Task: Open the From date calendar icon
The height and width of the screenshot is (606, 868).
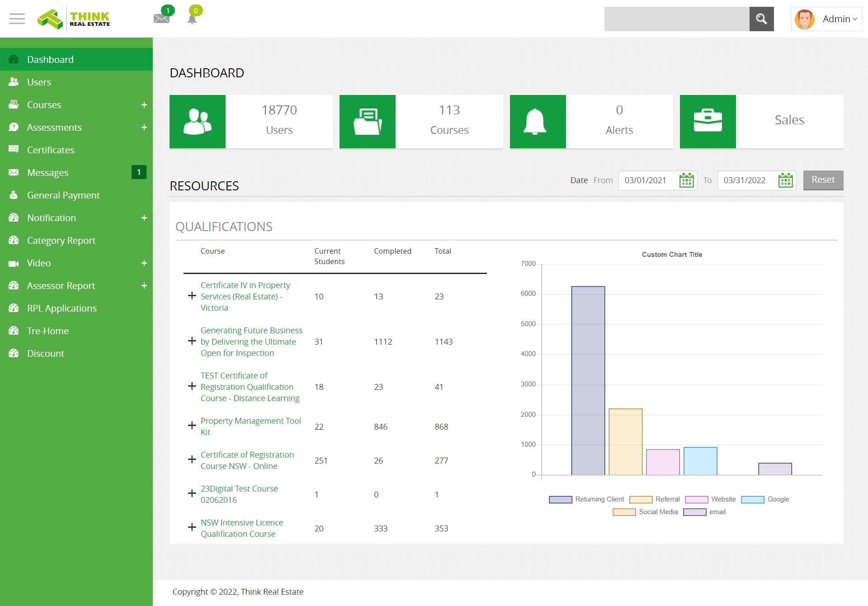Action: click(x=687, y=180)
